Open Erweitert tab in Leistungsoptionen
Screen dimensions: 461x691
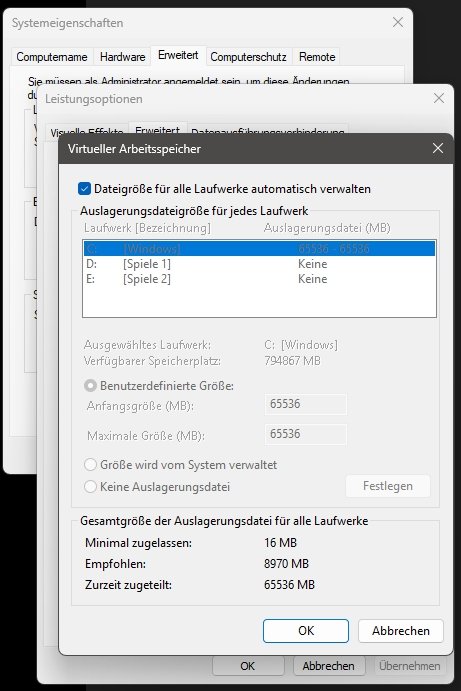157,130
